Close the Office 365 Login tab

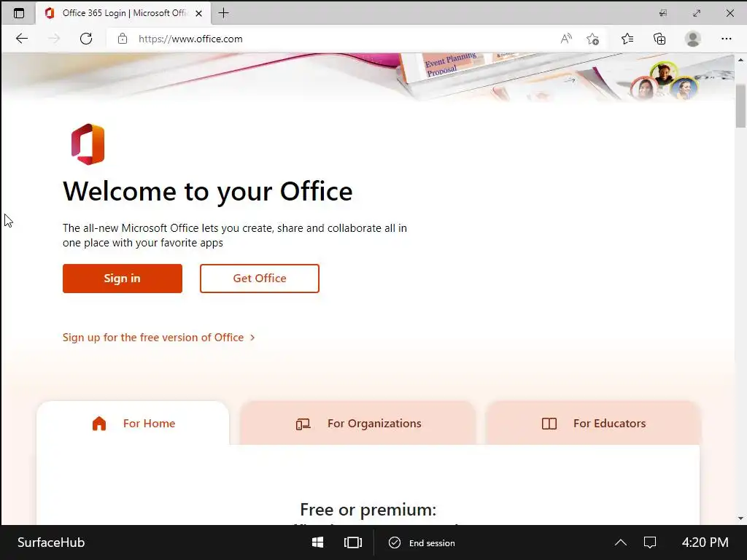(199, 13)
